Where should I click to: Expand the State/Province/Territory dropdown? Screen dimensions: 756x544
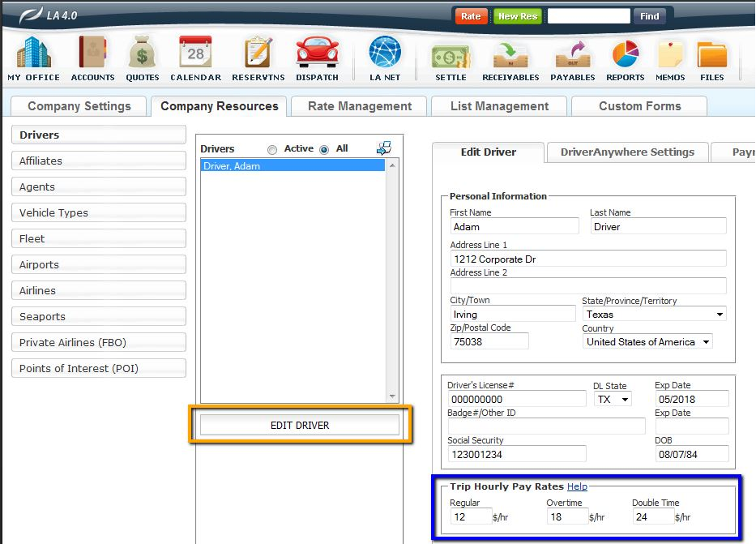(720, 315)
